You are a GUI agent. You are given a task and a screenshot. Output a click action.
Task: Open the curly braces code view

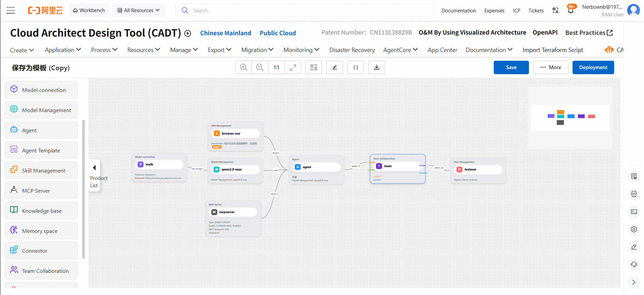pos(356,67)
